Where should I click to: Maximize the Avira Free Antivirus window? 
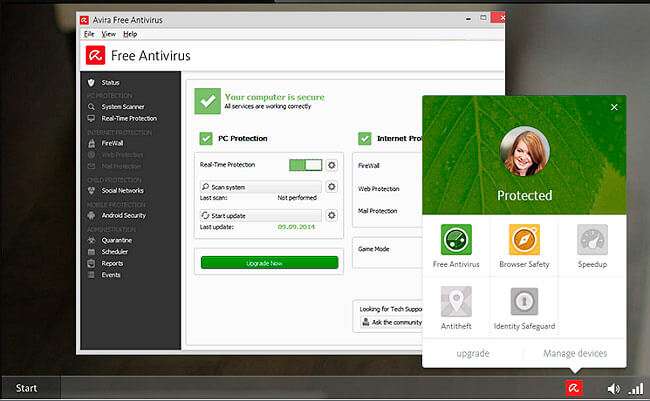[483, 18]
